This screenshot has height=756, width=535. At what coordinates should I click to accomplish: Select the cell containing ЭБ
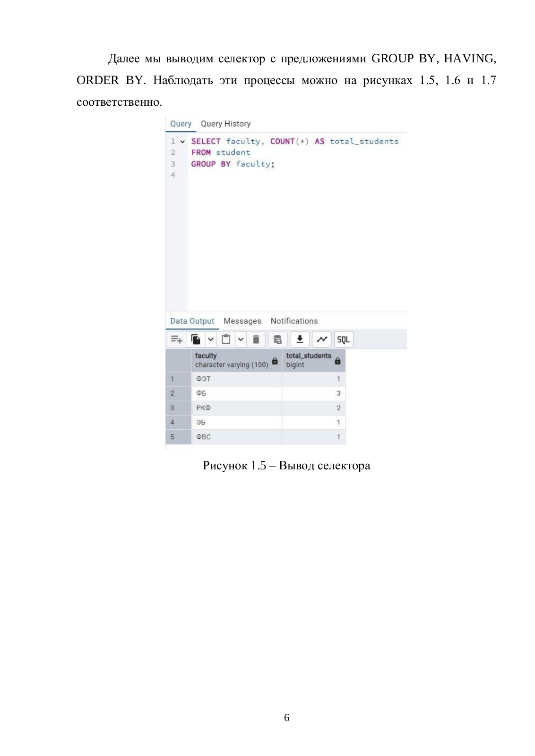pos(237,422)
